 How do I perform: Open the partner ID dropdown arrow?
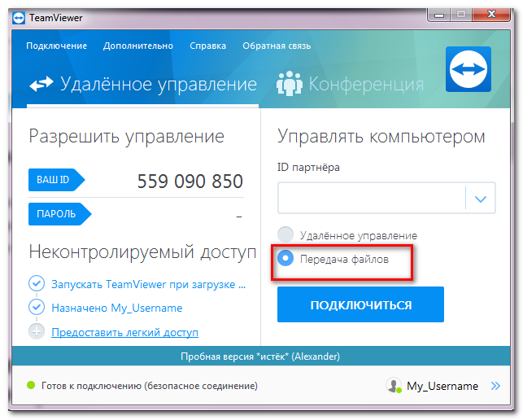481,199
